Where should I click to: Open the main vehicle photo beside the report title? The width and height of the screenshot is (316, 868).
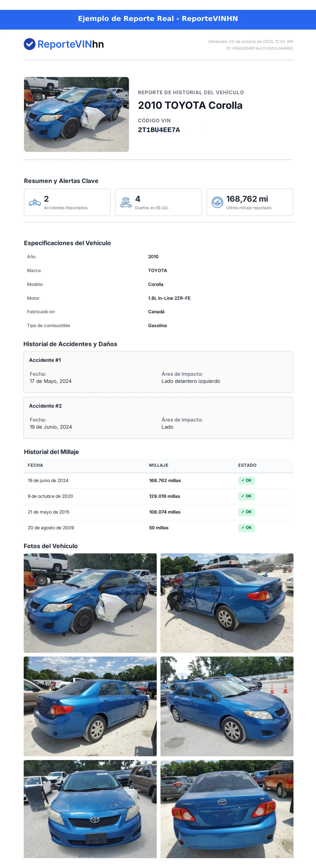76,115
